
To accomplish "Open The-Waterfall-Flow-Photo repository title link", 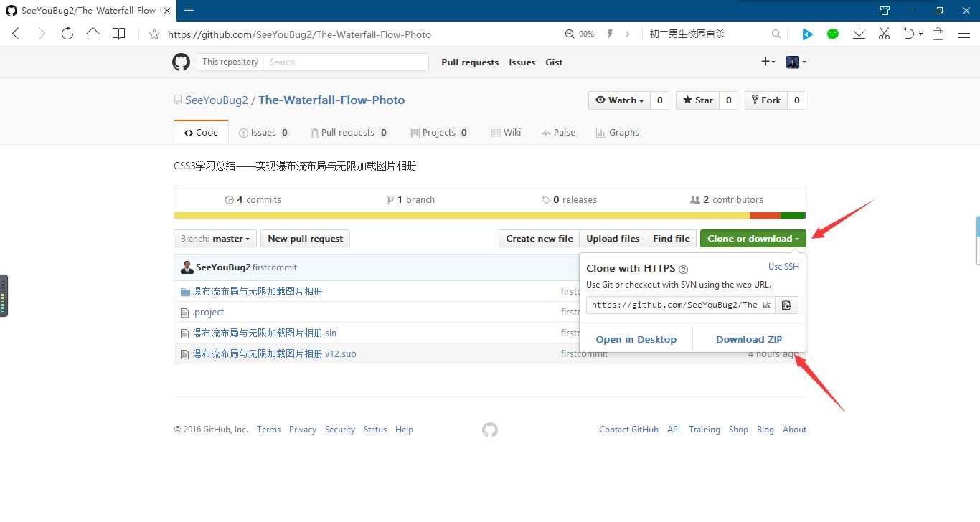I will pos(331,100).
